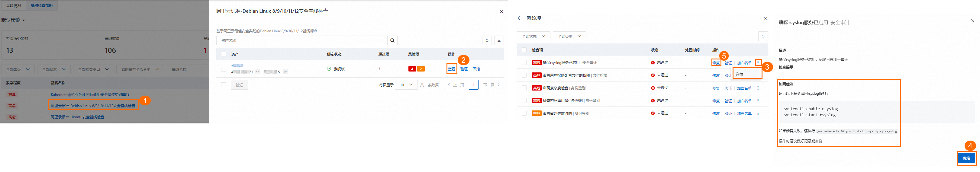Open more menu for 密码复杂度检查 row
Image resolution: width=980 pixels, height=172 pixels.
[x=758, y=88]
